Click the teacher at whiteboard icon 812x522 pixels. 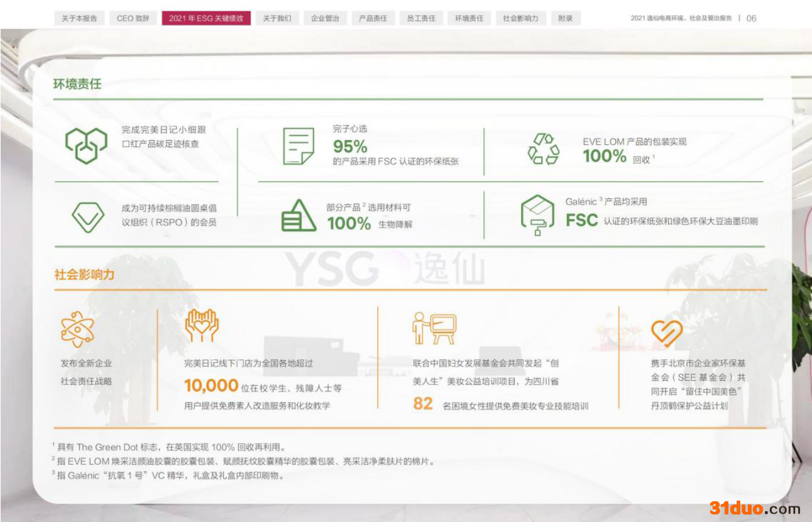[434, 329]
